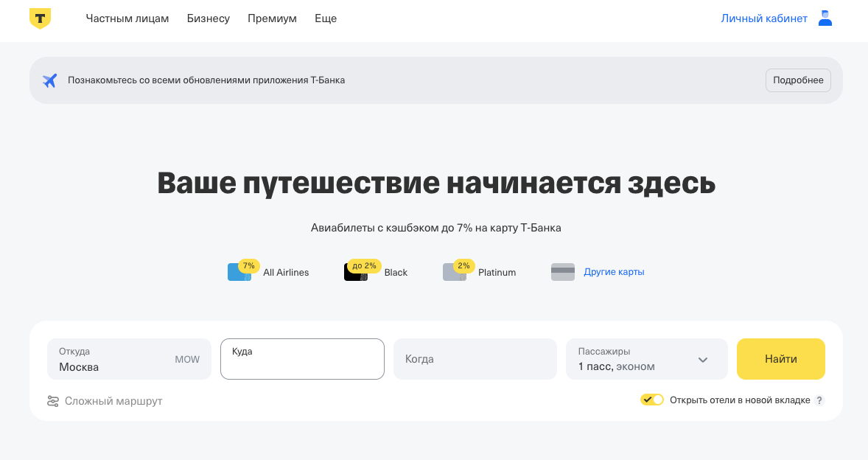This screenshot has height=460, width=868.
Task: Select the Platinum card icon
Action: 455,272
